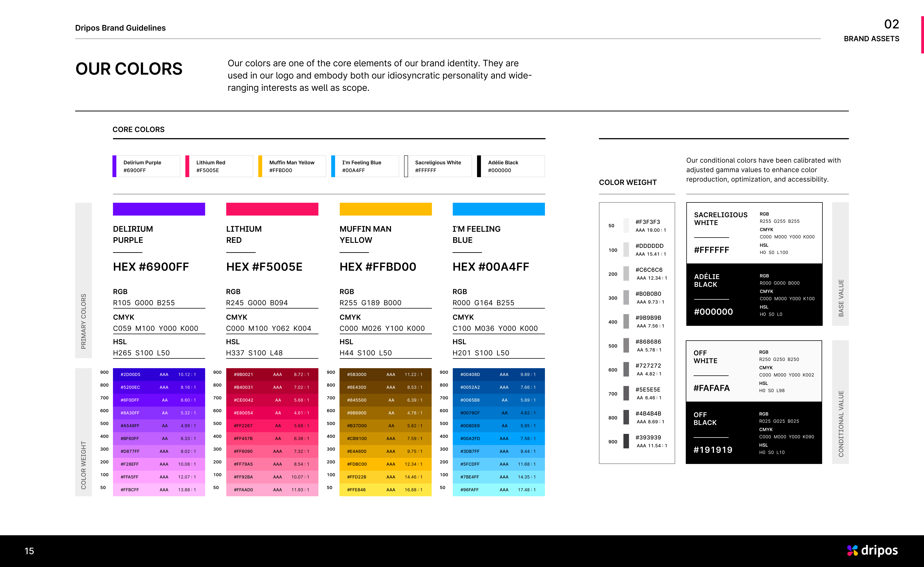
Task: Click the dripos logo icon
Action: 852,550
